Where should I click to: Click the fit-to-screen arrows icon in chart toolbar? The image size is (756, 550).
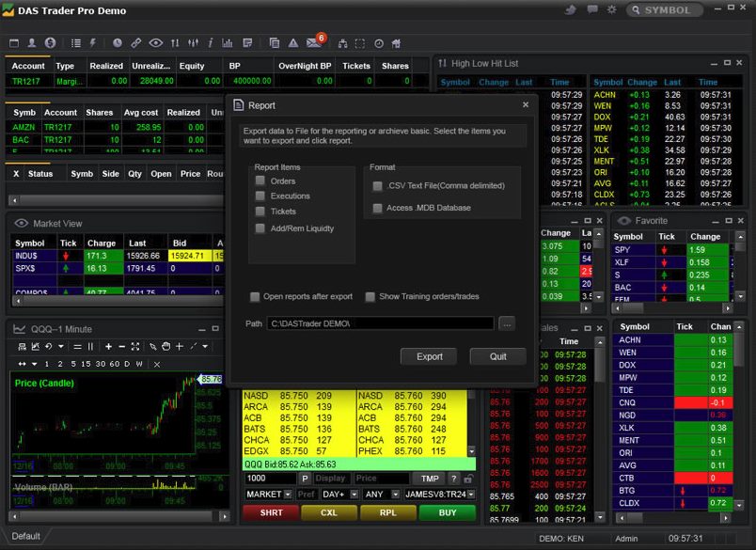coord(135,347)
